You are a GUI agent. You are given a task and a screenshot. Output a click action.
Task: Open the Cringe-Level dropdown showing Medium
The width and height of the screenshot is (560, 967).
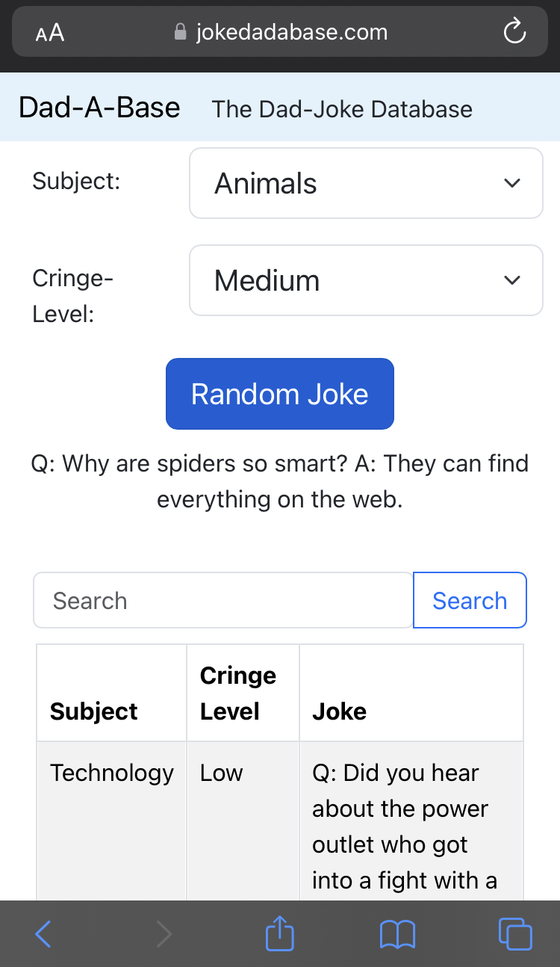click(x=366, y=280)
